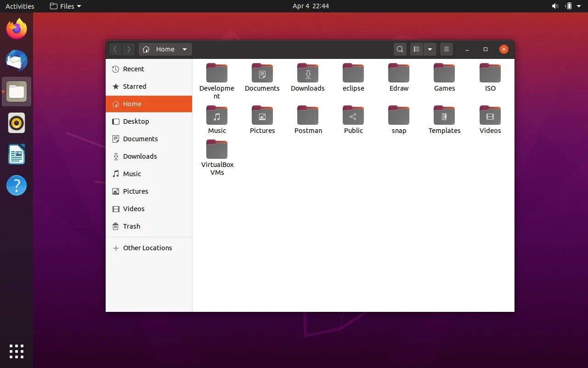Show Applications grid in dock
The width and height of the screenshot is (588, 368).
17,351
